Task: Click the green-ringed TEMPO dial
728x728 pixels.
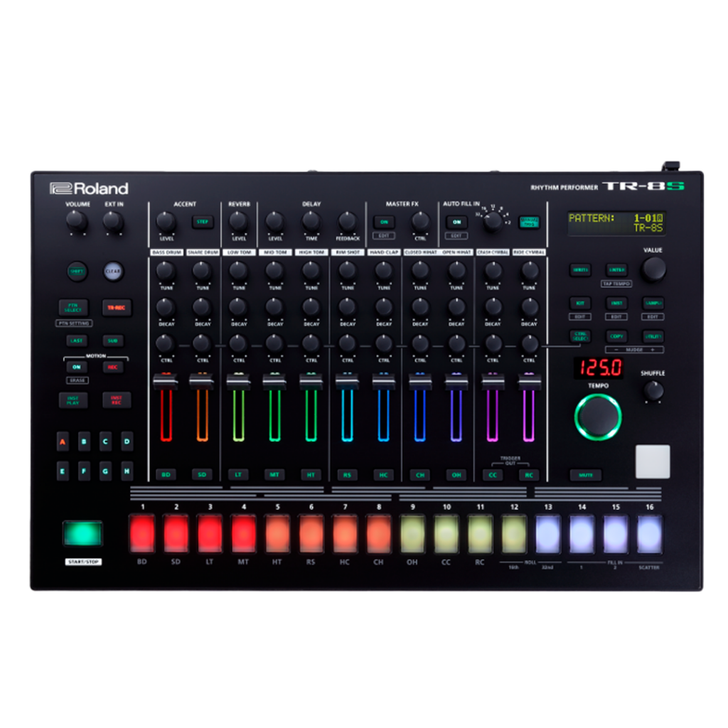Action: click(598, 417)
